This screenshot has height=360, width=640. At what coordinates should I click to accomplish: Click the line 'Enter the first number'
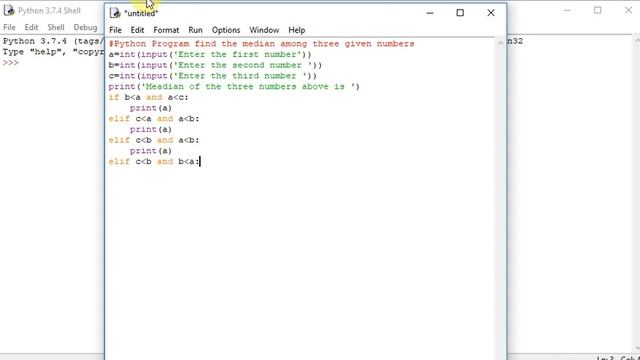(210, 54)
